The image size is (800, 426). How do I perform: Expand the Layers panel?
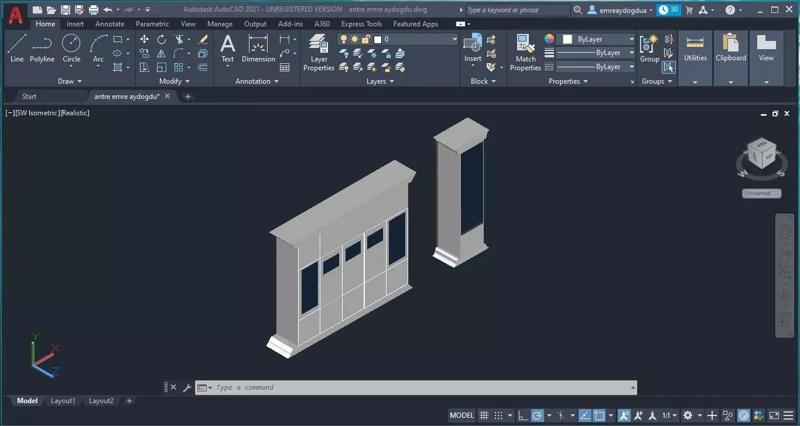pos(380,81)
